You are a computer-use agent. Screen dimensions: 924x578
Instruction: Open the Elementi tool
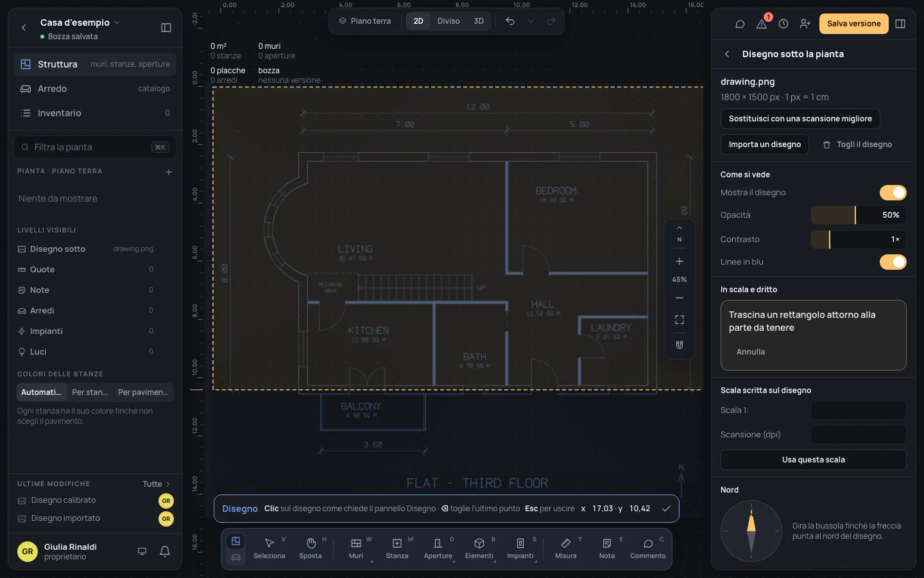tap(479, 548)
